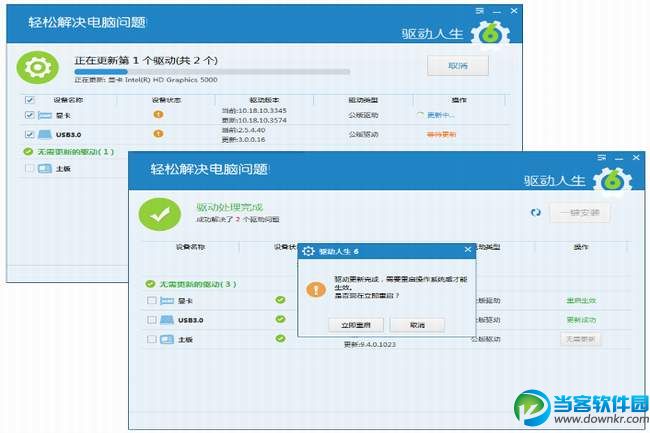Check the 显卡 checkbox in the front window
Image resolution: width=650 pixels, height=433 pixels.
pyautogui.click(x=152, y=300)
